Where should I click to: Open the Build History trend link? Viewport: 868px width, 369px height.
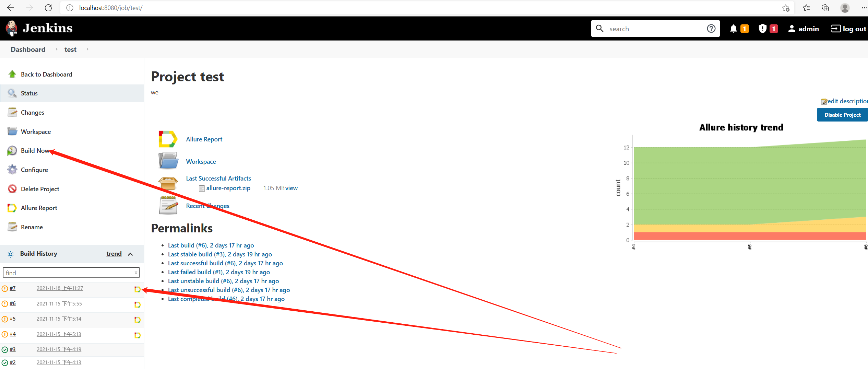(114, 254)
